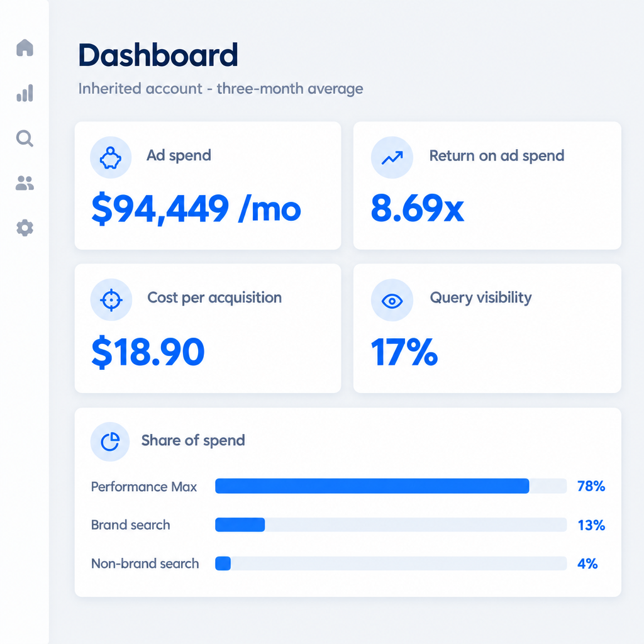Click the '8.69x' value
The width and height of the screenshot is (644, 644).
point(418,208)
